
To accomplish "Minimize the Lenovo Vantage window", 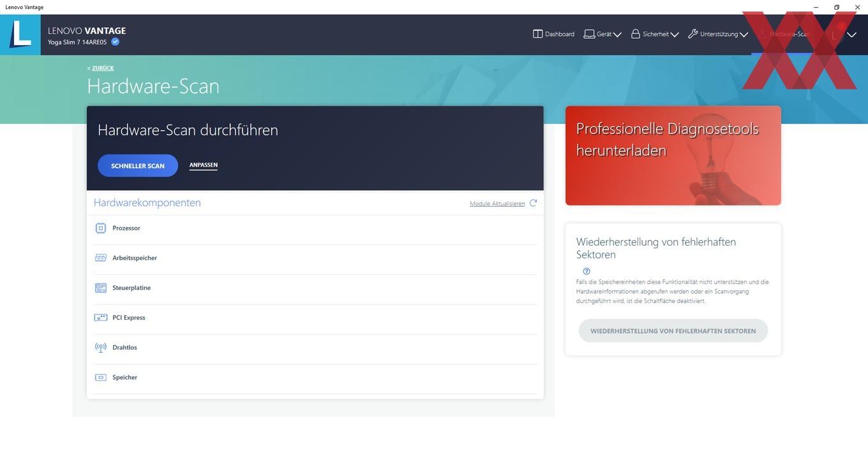I will 816,7.
